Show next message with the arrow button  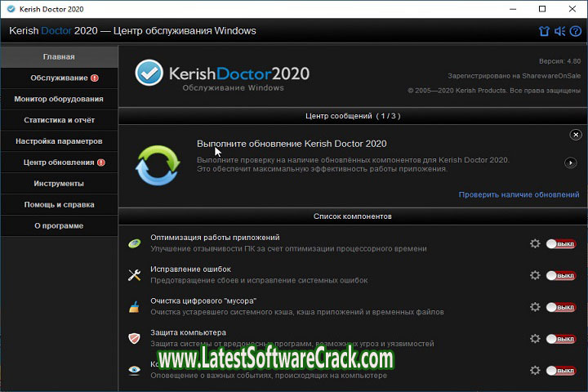click(x=571, y=163)
